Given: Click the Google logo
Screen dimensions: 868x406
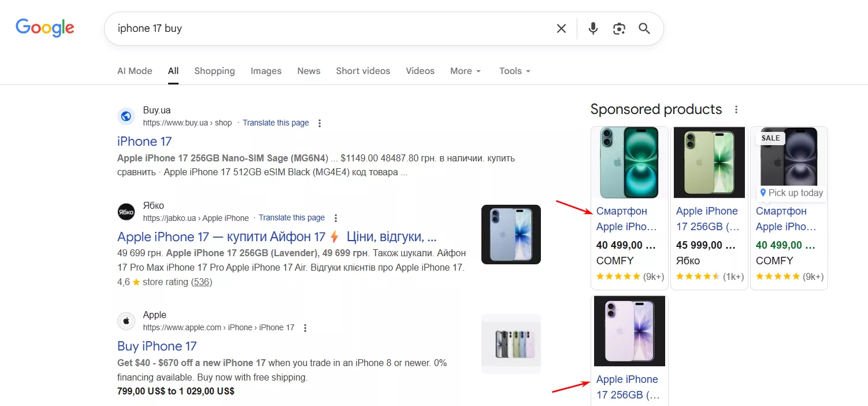Looking at the screenshot, I should [x=45, y=28].
